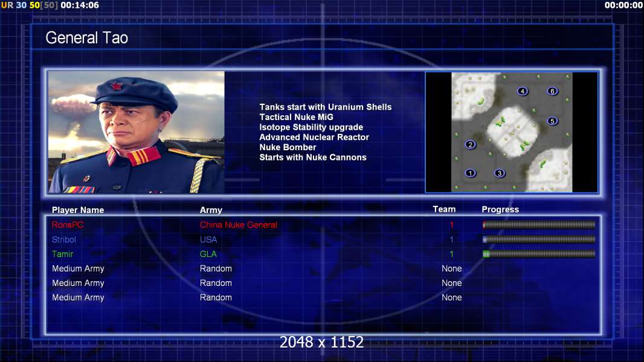Click the 'Progress' column header
The height and width of the screenshot is (362, 644).
coord(500,209)
